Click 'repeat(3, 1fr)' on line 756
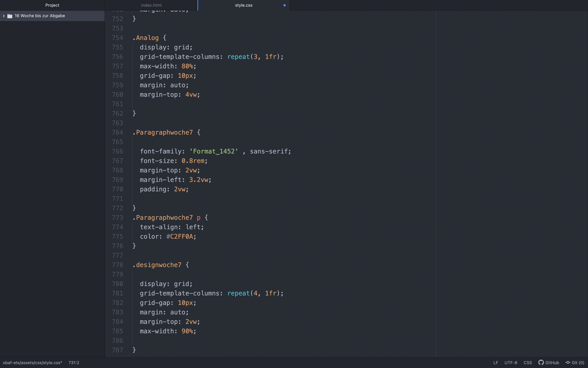This screenshot has width=588, height=368. click(x=254, y=57)
